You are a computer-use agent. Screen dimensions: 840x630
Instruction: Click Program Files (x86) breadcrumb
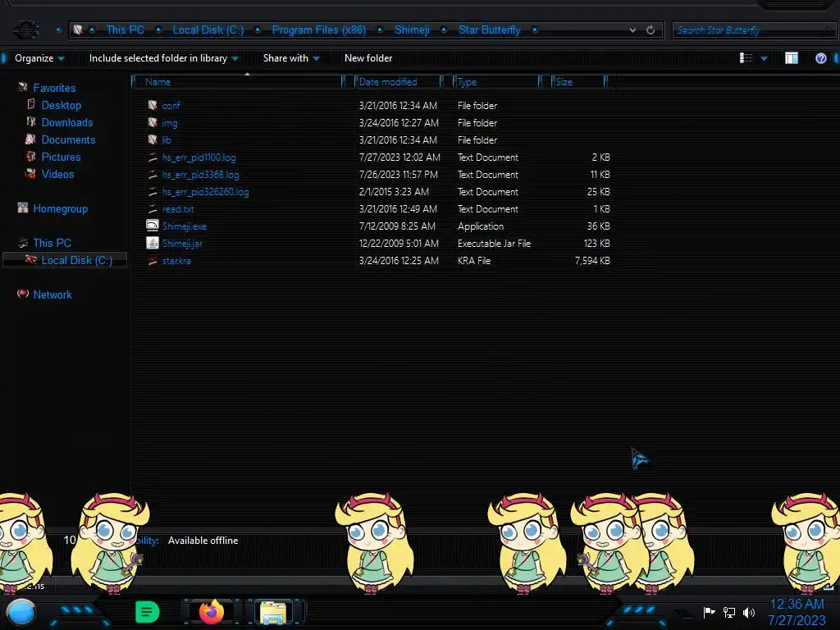coord(319,30)
